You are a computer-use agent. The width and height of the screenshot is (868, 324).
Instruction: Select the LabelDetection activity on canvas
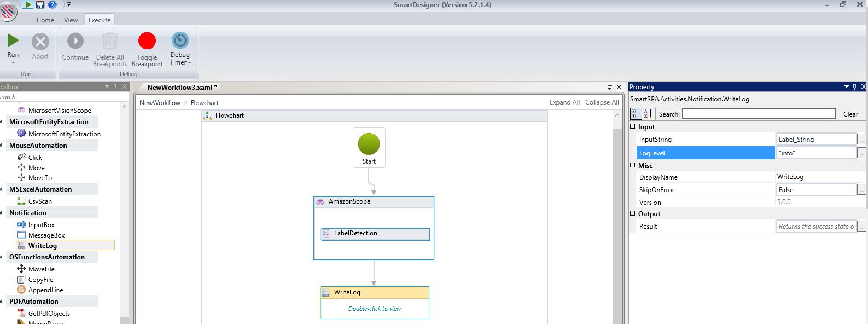coord(375,234)
